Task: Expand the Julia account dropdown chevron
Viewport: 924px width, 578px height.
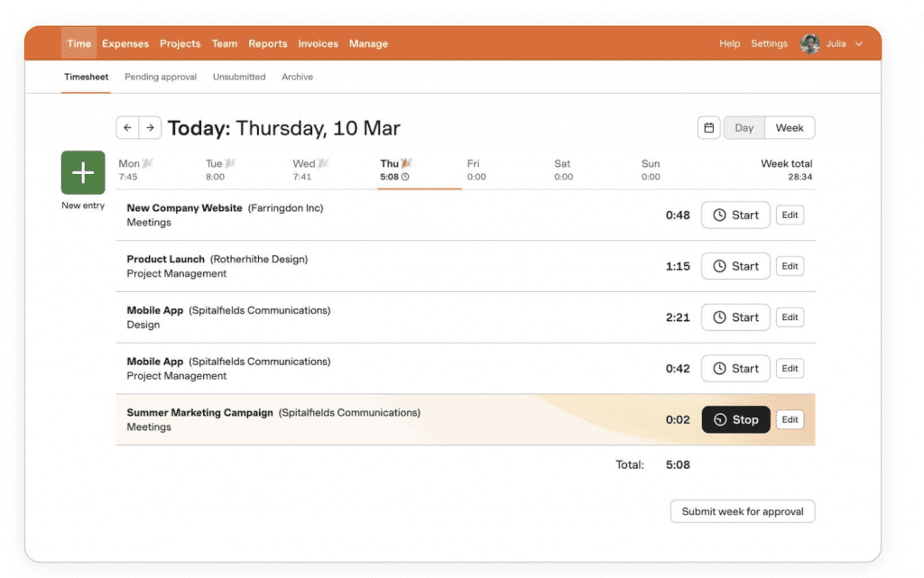Action: tap(859, 44)
